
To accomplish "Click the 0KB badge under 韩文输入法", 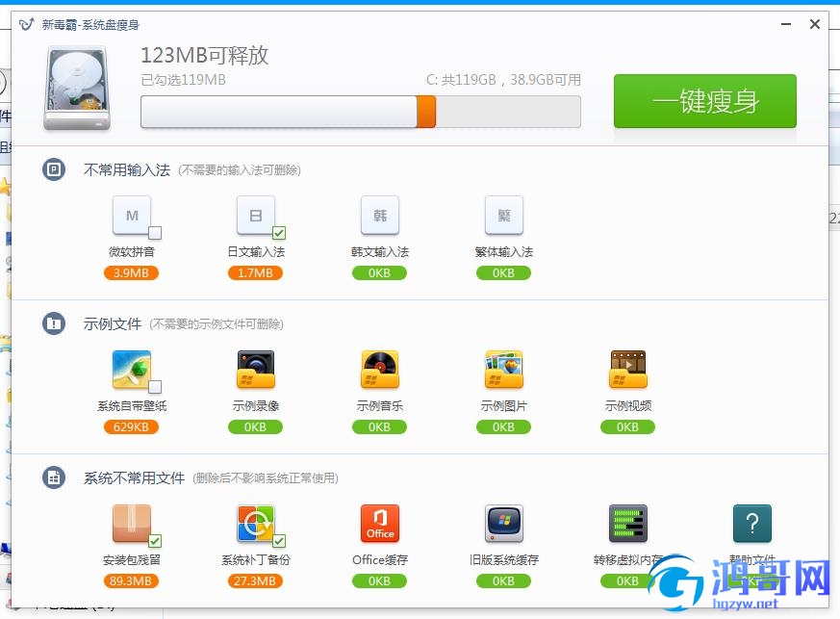I will (379, 272).
